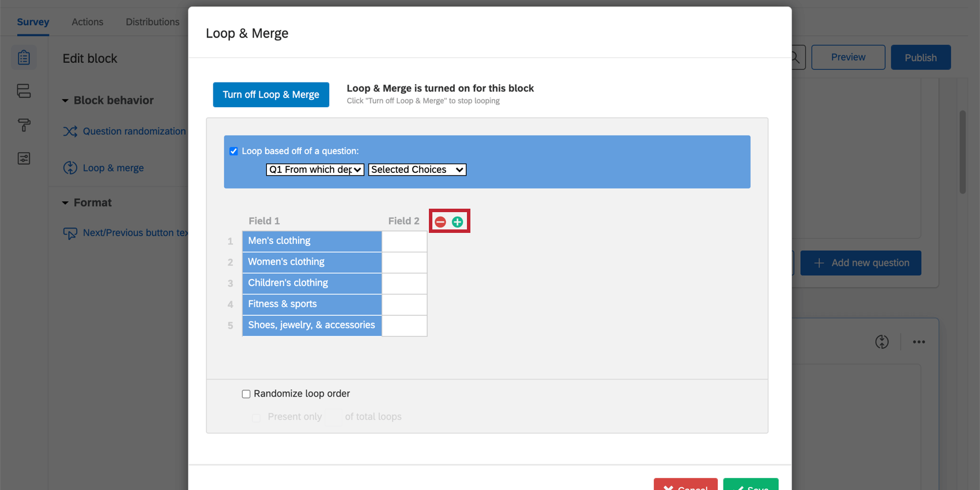
Task: Uncheck Loop based off of a question
Action: click(233, 151)
